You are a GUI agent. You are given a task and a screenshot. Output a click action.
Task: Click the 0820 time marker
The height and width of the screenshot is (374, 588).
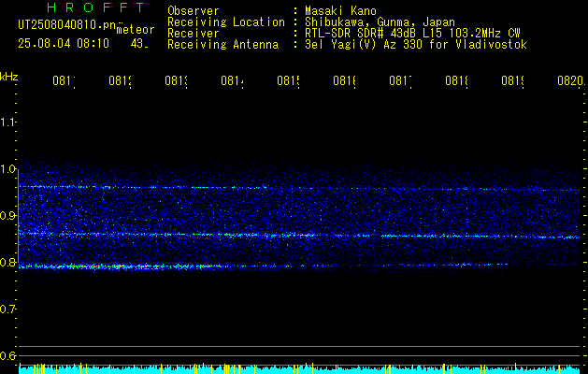click(x=570, y=80)
